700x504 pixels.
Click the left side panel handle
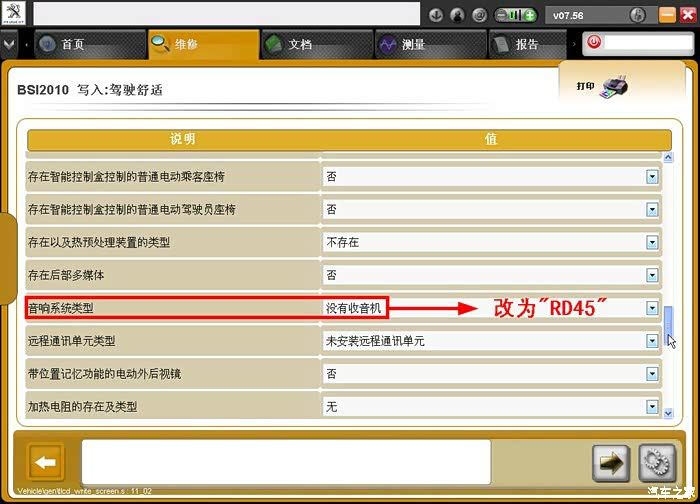8,259
